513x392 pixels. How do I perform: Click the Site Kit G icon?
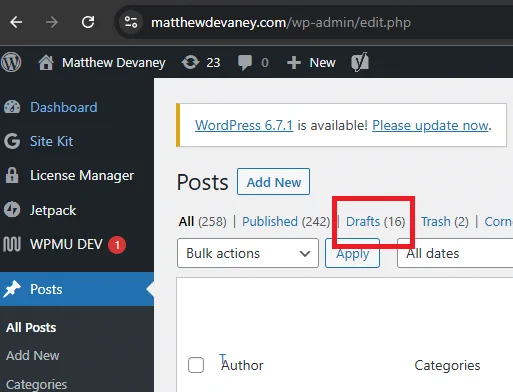point(12,141)
